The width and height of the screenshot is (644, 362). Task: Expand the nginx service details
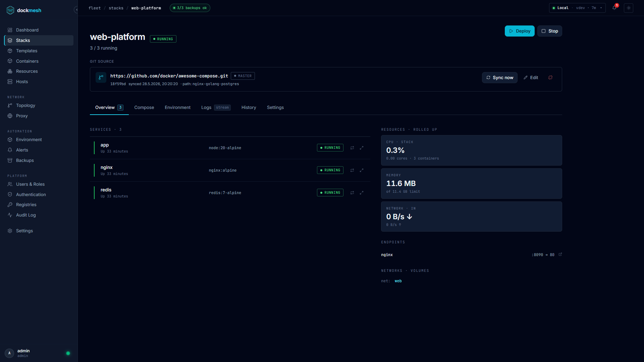(x=362, y=170)
